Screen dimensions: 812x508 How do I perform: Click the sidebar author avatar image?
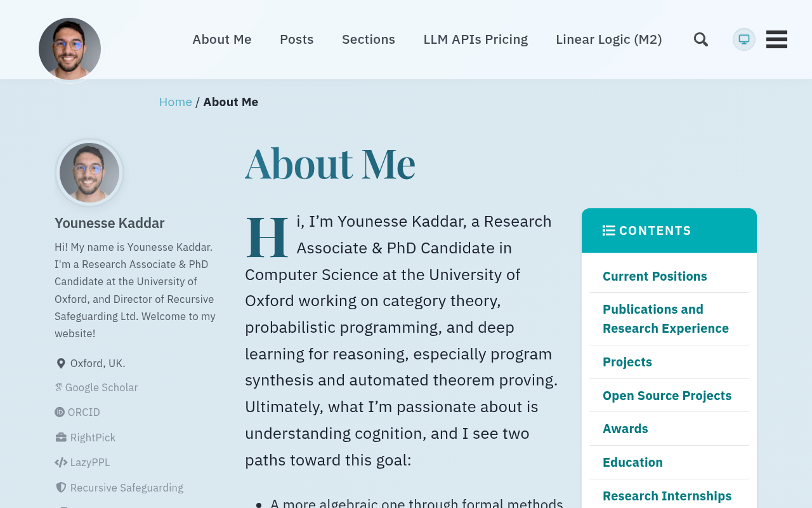pyautogui.click(x=89, y=173)
